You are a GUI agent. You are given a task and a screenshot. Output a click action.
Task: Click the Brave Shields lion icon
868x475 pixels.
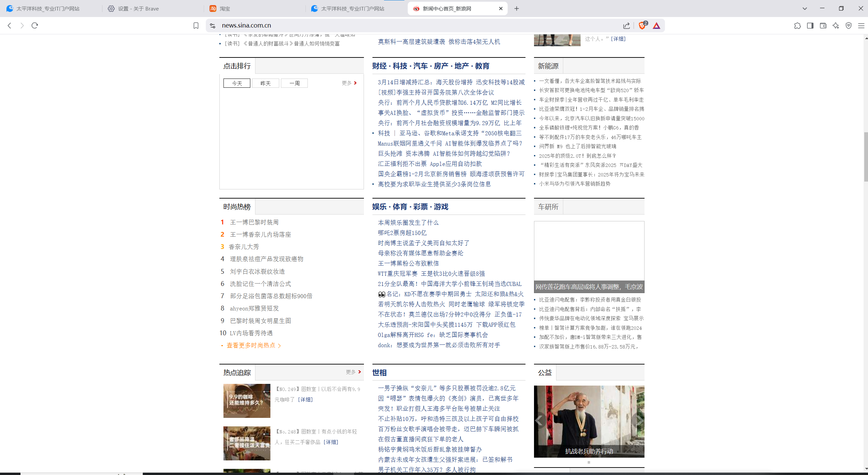point(642,26)
